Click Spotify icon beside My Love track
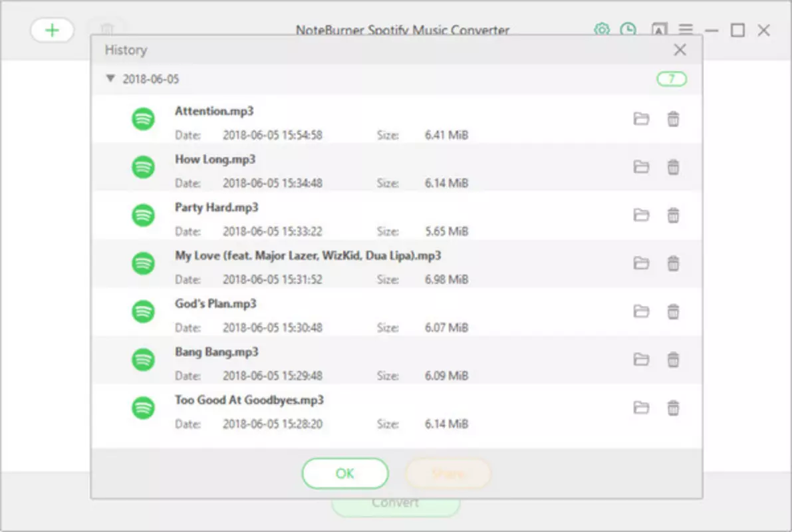The image size is (792, 532). [144, 264]
